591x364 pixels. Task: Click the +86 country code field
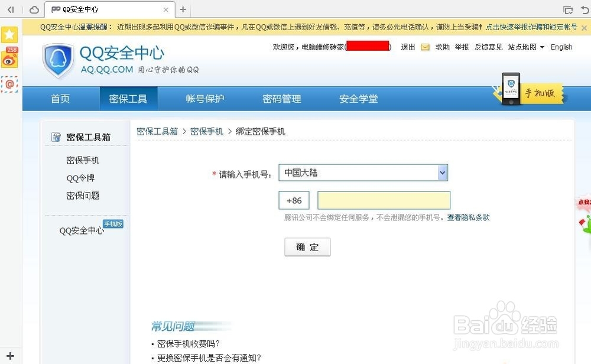(x=294, y=200)
